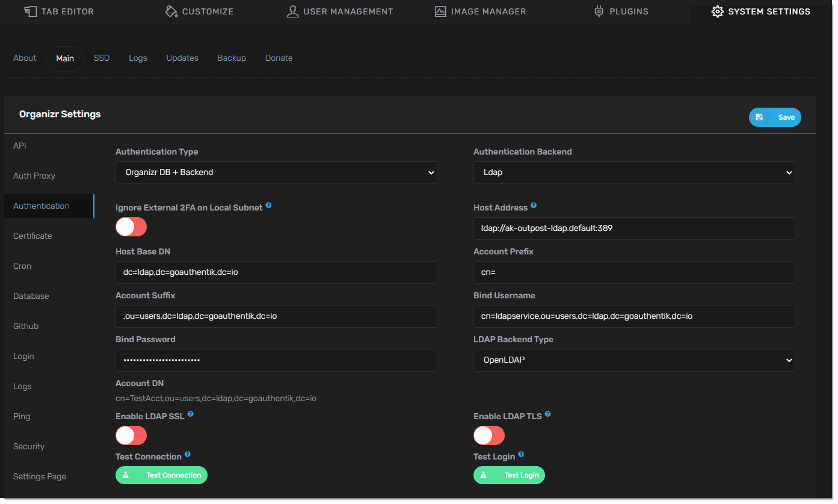
Task: Click the User Management person icon
Action: click(293, 11)
